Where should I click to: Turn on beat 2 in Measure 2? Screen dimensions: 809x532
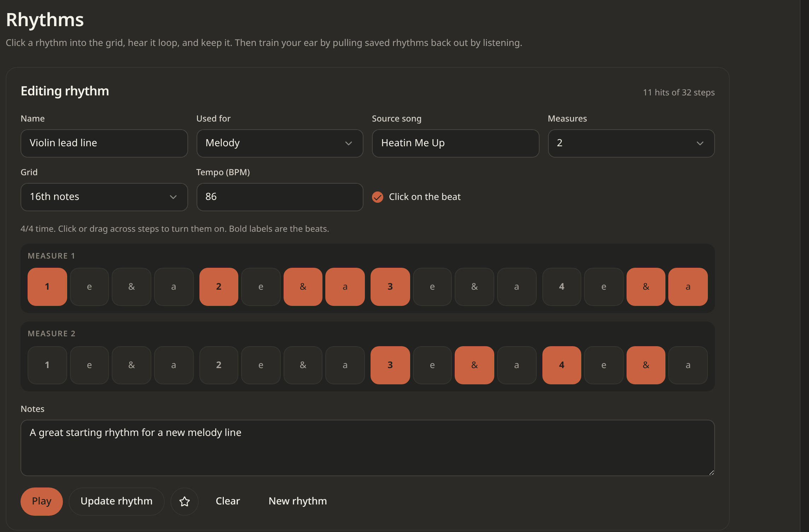tap(219, 365)
